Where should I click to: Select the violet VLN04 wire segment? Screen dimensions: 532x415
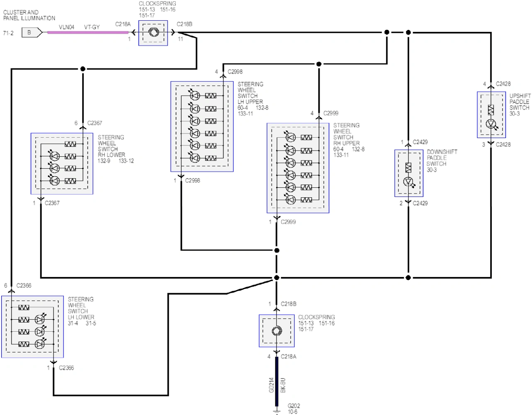point(88,32)
